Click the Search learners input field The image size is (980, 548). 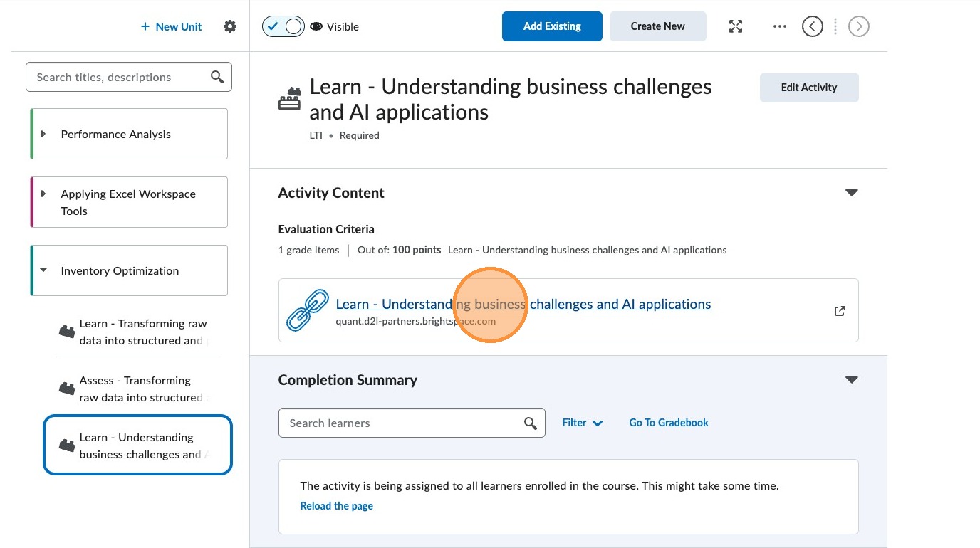pos(402,423)
